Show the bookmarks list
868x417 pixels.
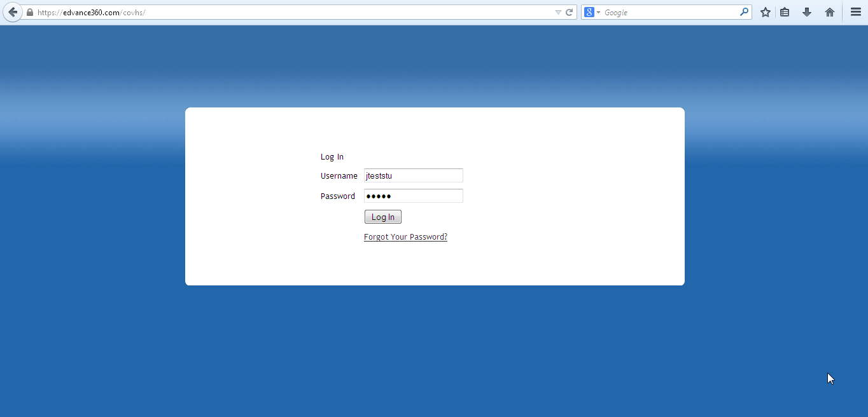(x=785, y=12)
